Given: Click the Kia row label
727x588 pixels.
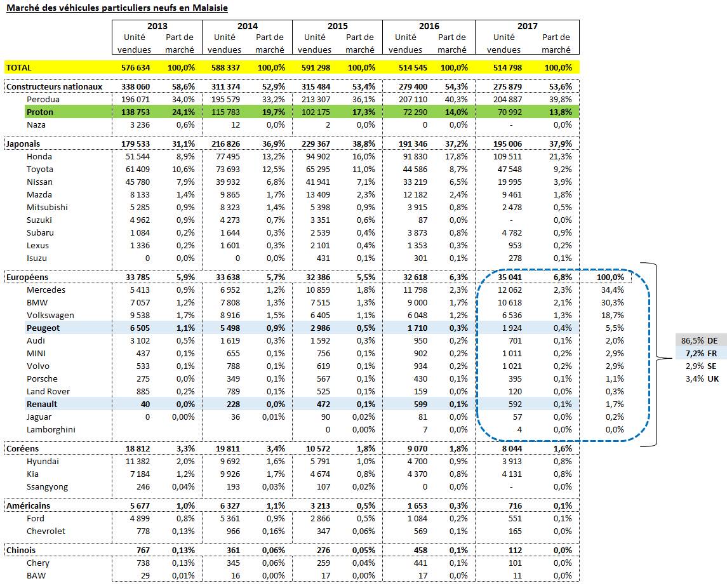Looking at the screenshot, I should coord(32,474).
